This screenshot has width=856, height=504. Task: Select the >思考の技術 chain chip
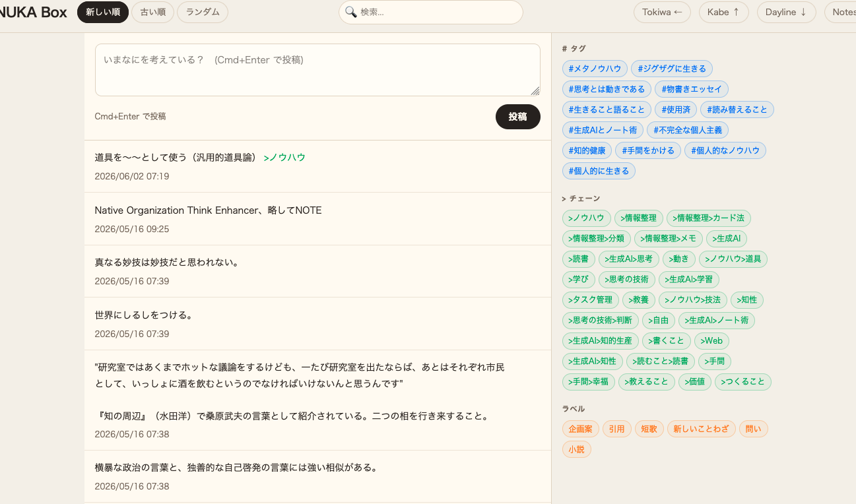(x=626, y=280)
